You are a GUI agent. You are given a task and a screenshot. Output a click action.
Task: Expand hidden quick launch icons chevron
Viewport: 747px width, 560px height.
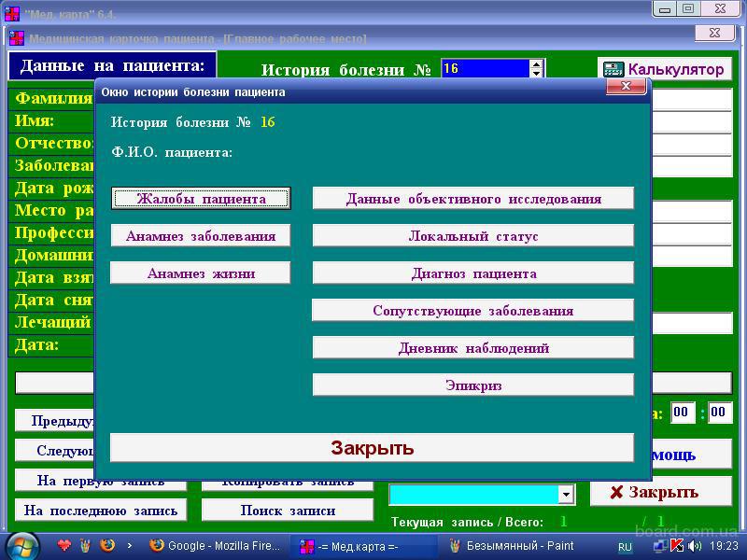click(x=129, y=545)
